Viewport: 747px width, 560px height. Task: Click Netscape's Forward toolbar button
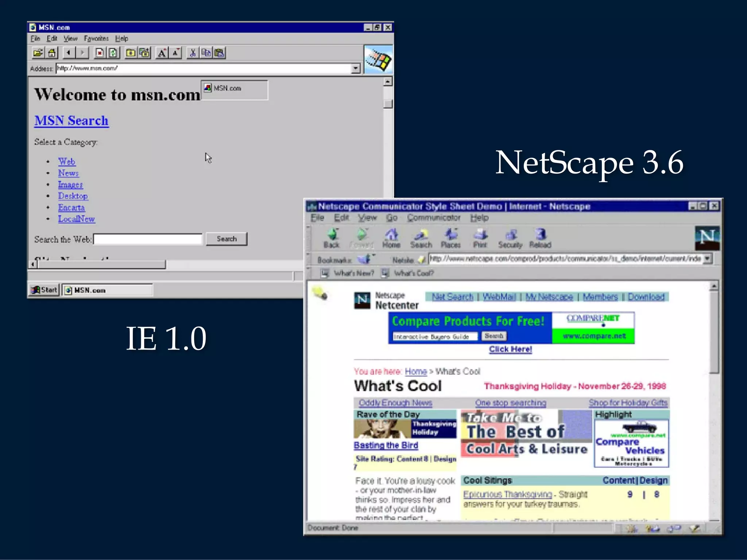[x=361, y=238]
